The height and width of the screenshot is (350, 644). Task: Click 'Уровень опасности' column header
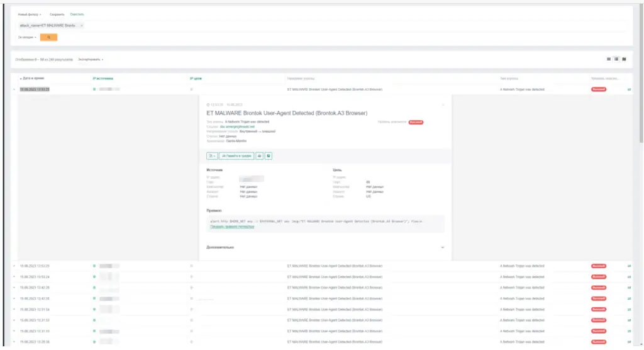pos(604,78)
